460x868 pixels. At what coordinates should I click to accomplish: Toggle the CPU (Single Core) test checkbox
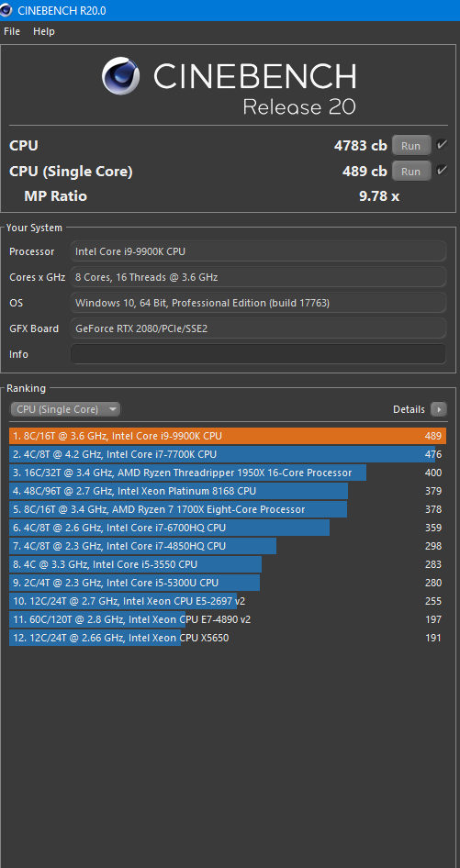point(442,171)
